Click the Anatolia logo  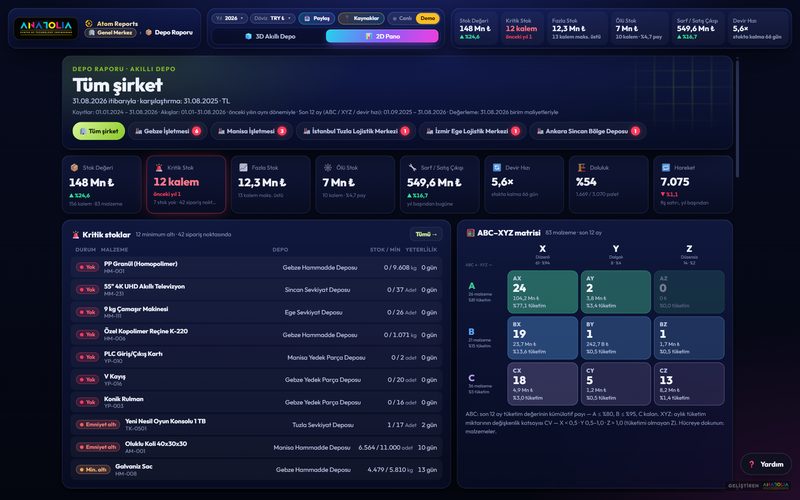point(46,28)
